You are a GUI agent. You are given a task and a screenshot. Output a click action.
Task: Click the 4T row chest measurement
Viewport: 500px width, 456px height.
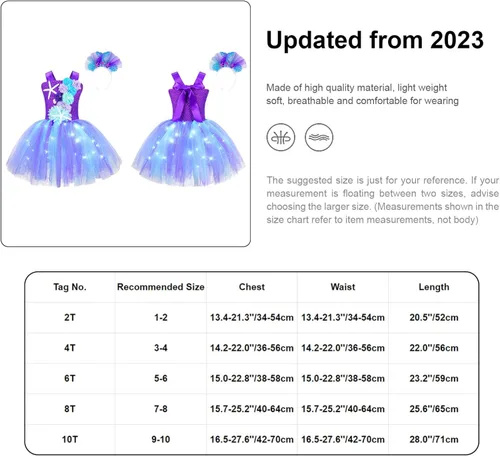coord(252,348)
